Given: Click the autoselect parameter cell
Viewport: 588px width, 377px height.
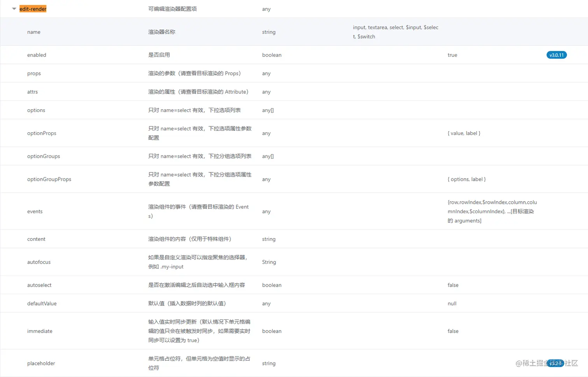Looking at the screenshot, I should (x=39, y=285).
